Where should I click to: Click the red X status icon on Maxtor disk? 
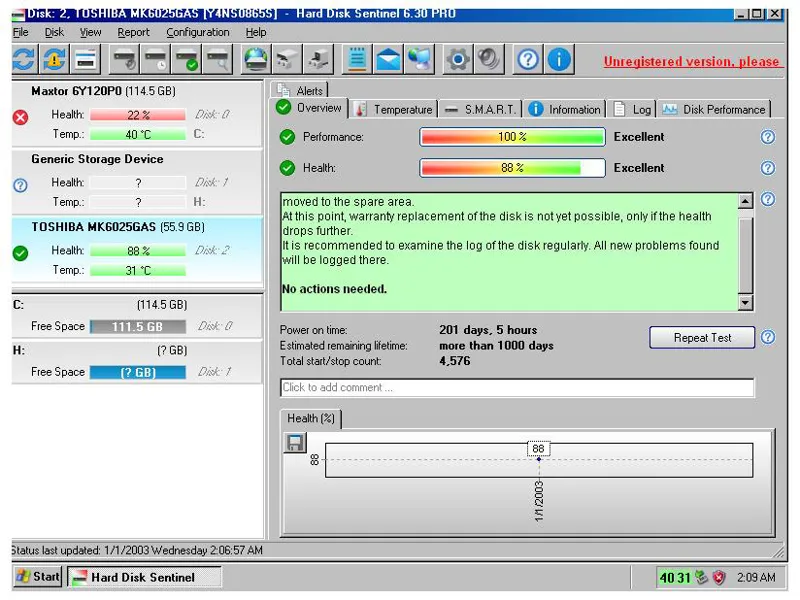pyautogui.click(x=20, y=118)
